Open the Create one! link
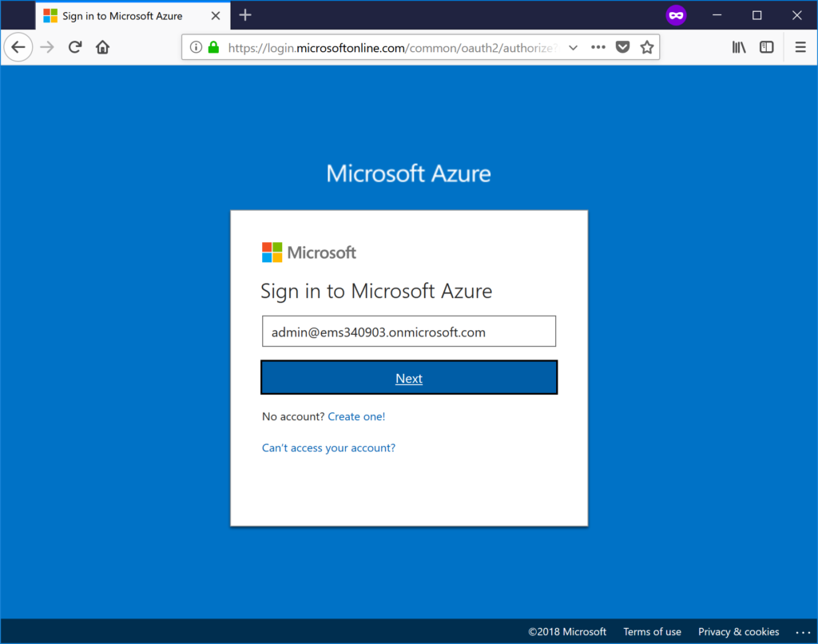818x644 pixels. pos(356,416)
